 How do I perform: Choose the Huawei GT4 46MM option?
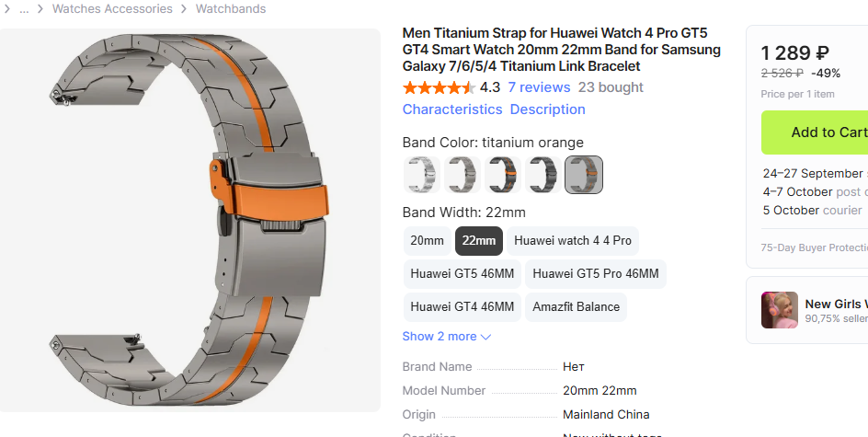pos(463,307)
